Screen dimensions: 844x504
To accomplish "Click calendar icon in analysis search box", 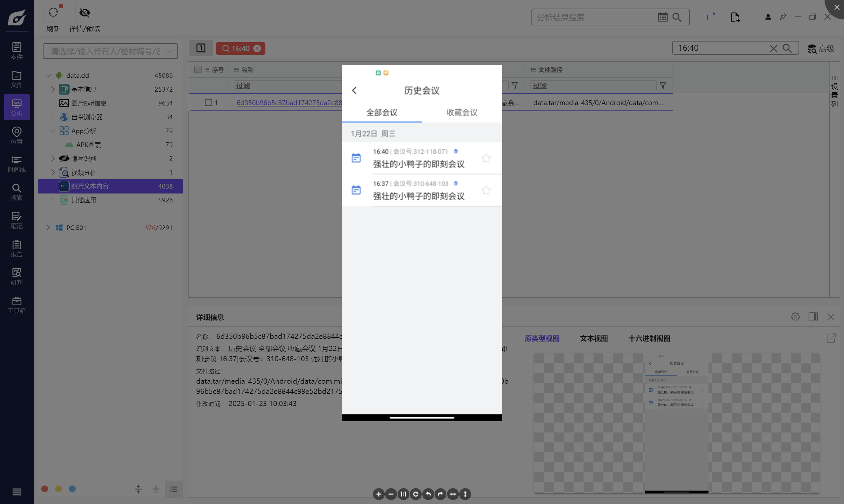I will pos(662,17).
